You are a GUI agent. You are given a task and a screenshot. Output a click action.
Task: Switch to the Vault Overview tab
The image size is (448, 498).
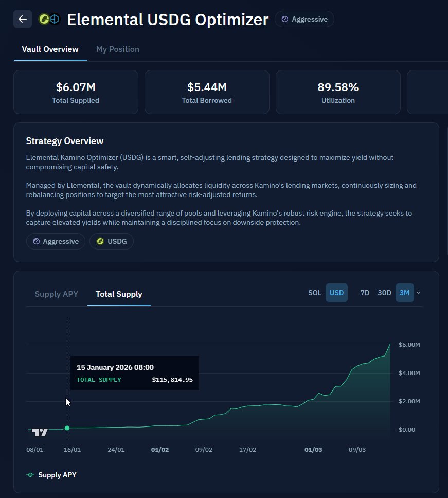[50, 49]
